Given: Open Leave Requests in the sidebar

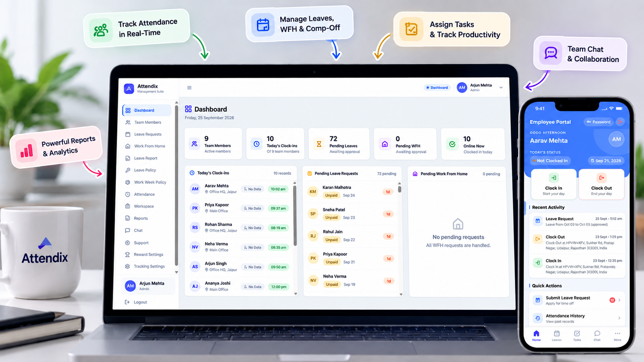Looking at the screenshot, I should [x=147, y=134].
